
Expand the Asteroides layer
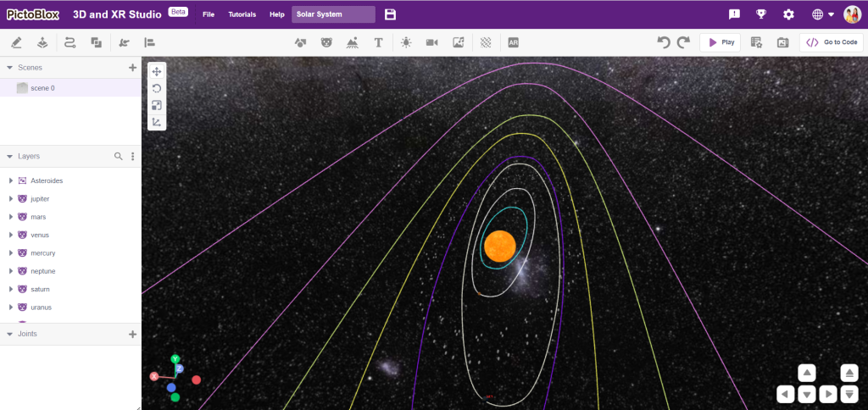(x=11, y=181)
